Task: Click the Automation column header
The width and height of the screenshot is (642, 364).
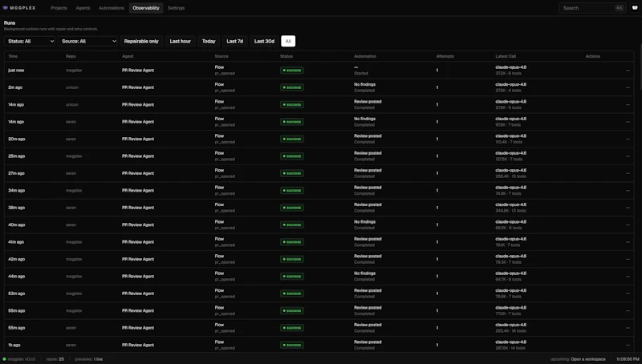Action: [x=365, y=56]
